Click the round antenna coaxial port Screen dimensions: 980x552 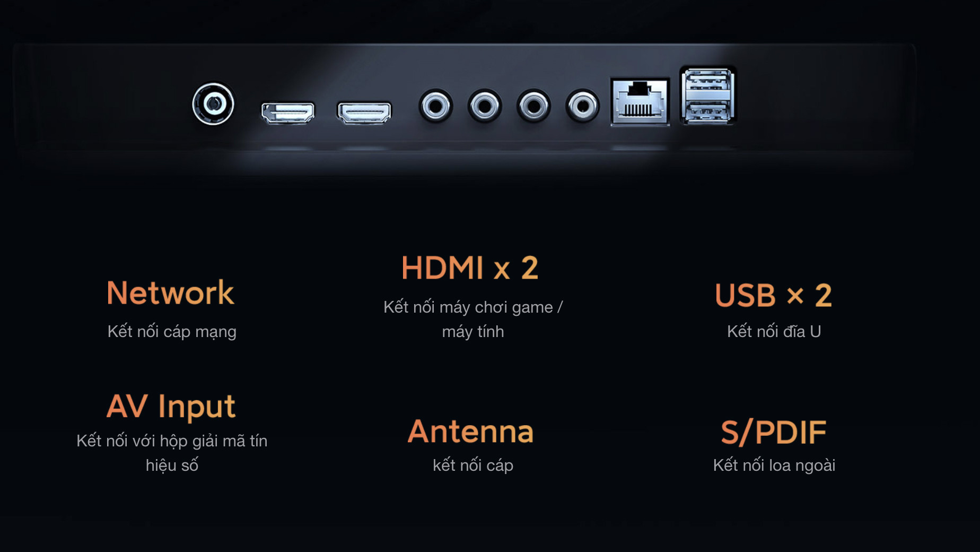tap(213, 104)
